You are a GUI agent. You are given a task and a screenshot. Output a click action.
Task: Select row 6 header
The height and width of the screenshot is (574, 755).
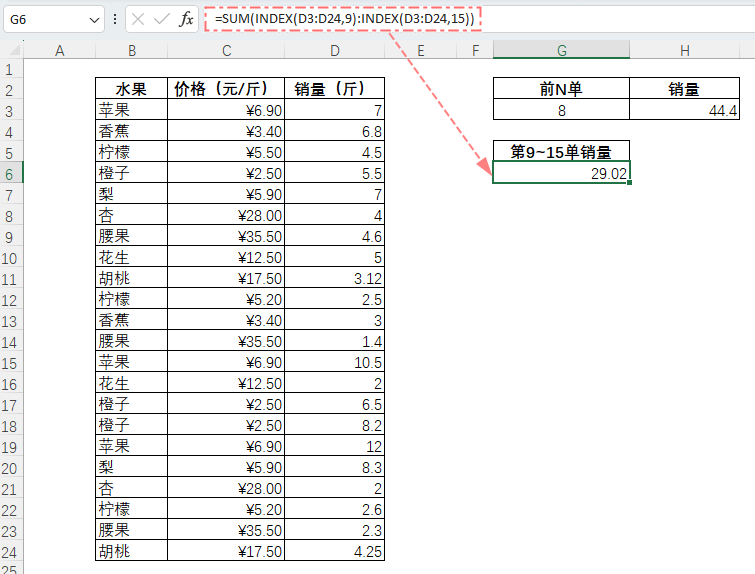(x=11, y=173)
